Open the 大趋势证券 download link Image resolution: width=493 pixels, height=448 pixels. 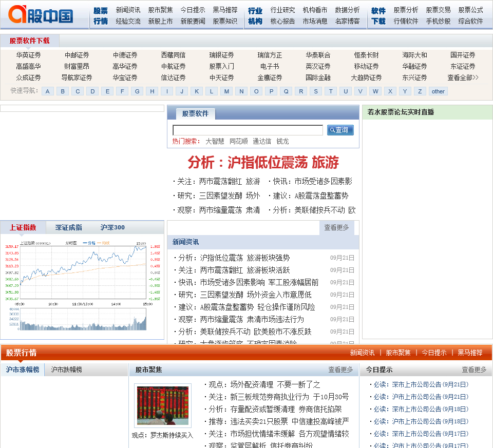pos(366,77)
